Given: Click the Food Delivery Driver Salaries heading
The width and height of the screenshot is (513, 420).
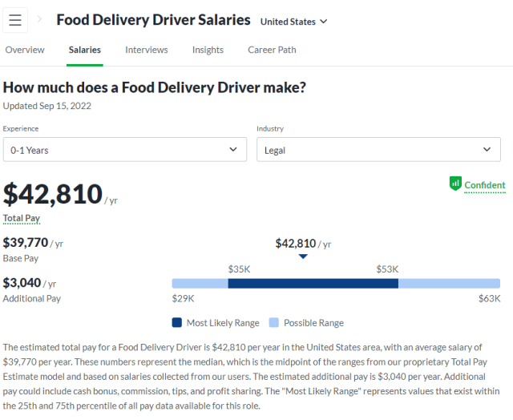Looking at the screenshot, I should (x=153, y=20).
